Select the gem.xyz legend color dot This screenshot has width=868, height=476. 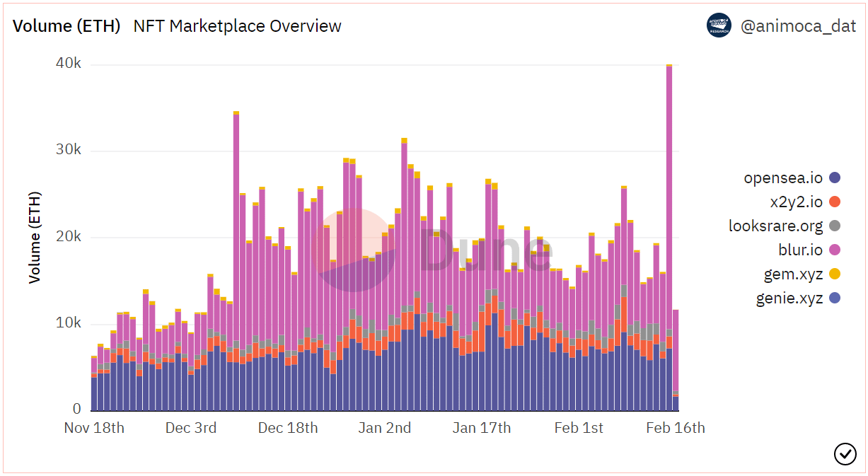(x=835, y=274)
